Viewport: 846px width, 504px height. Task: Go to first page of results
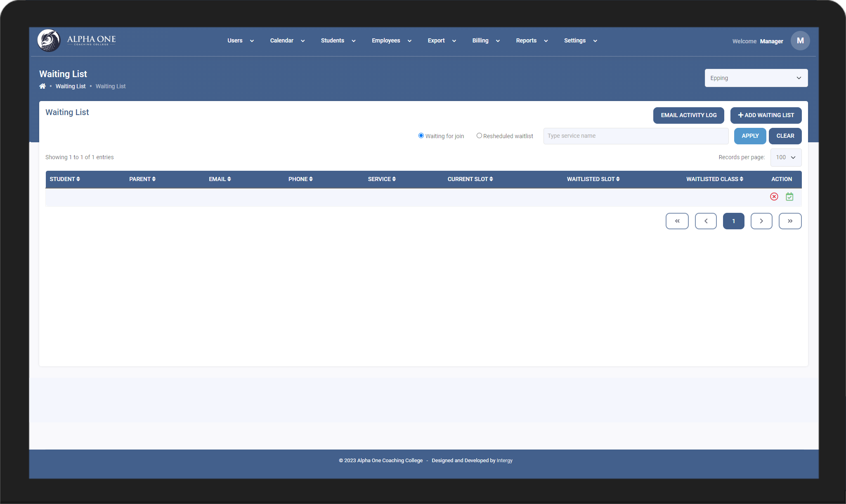click(x=677, y=221)
